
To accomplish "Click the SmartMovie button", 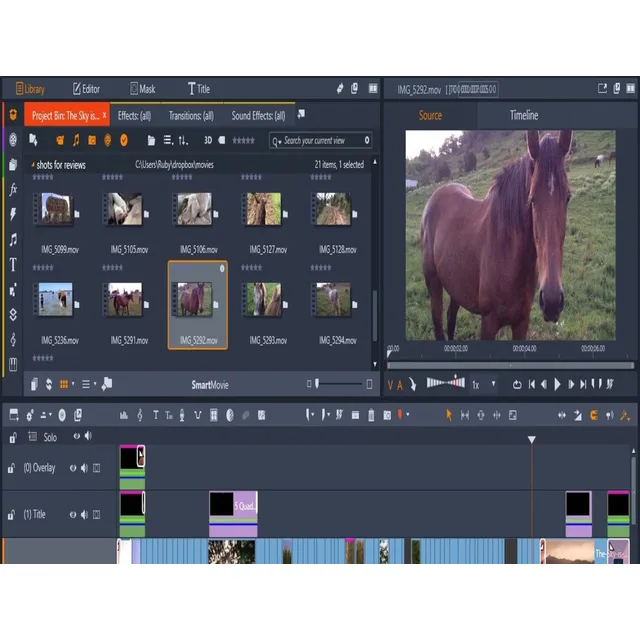I will pyautogui.click(x=210, y=385).
